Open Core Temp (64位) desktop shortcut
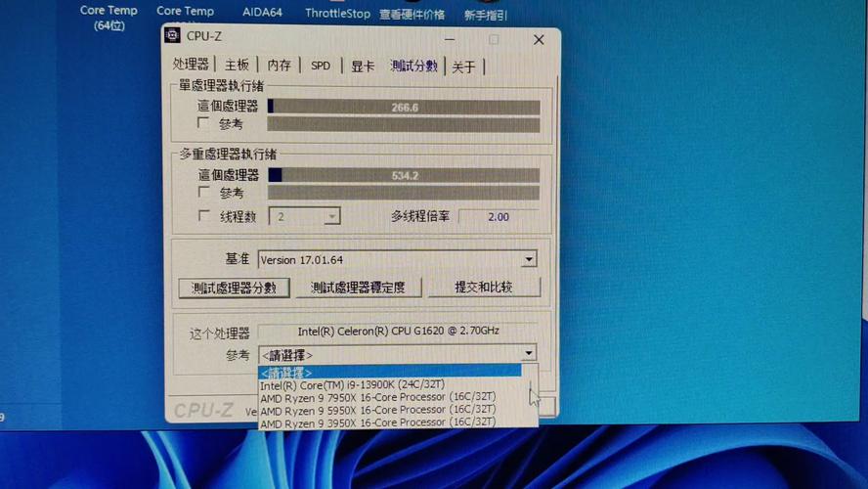Viewport: 868px width, 489px height. [x=108, y=18]
